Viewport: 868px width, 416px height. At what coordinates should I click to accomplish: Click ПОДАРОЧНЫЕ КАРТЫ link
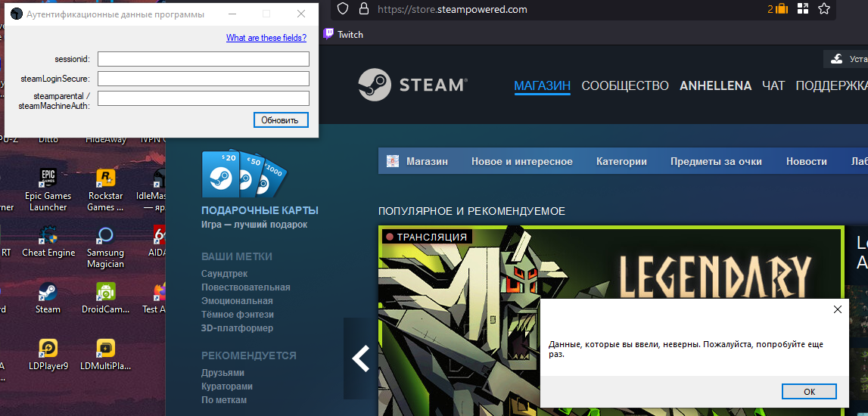[260, 211]
